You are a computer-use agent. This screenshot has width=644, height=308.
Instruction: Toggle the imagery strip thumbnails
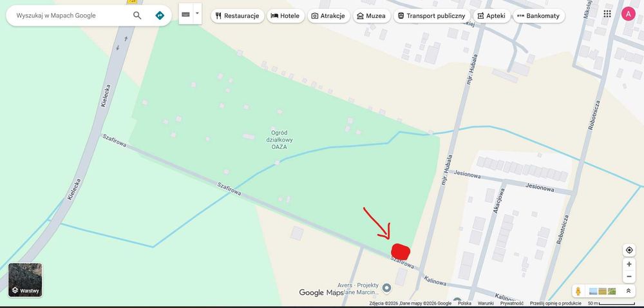[603, 291]
